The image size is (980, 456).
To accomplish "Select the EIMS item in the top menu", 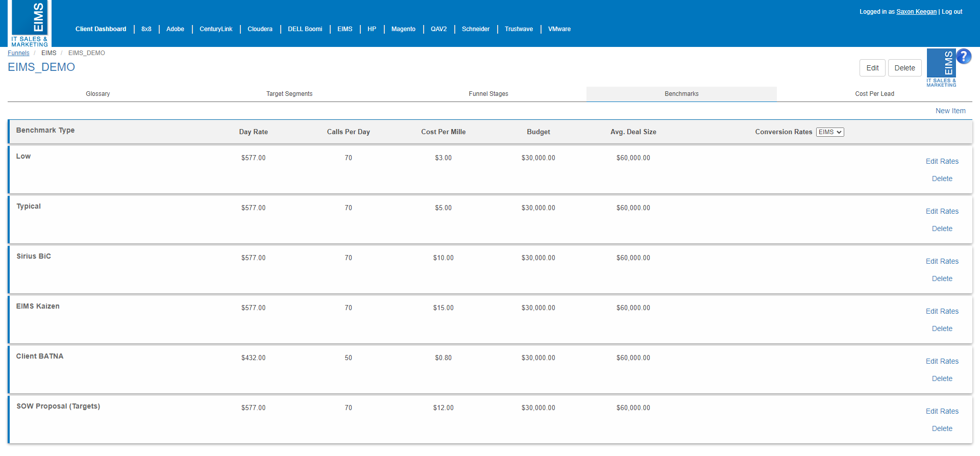I will tap(345, 29).
